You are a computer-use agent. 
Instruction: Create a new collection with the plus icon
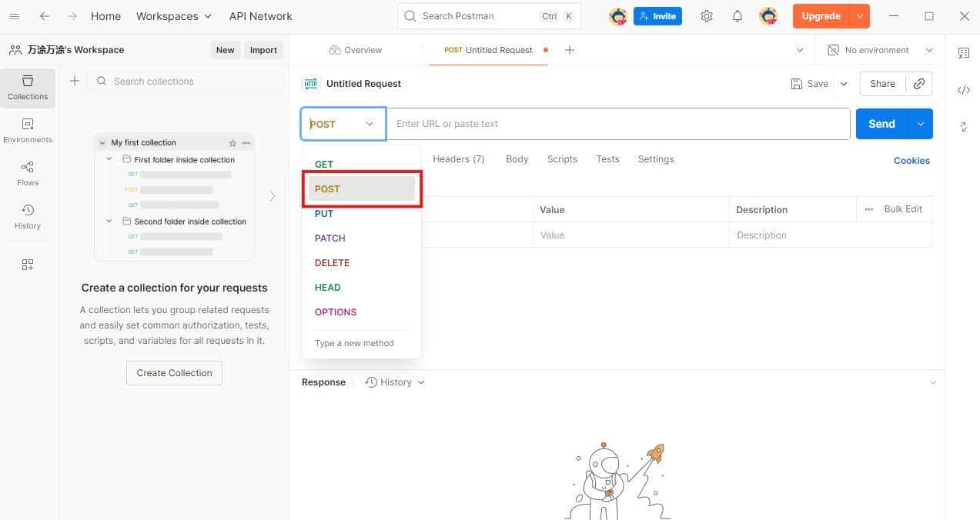pos(74,81)
